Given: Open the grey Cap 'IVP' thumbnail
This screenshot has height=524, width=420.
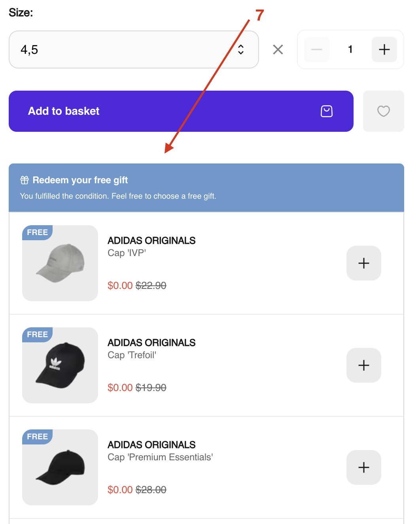Looking at the screenshot, I should (60, 263).
